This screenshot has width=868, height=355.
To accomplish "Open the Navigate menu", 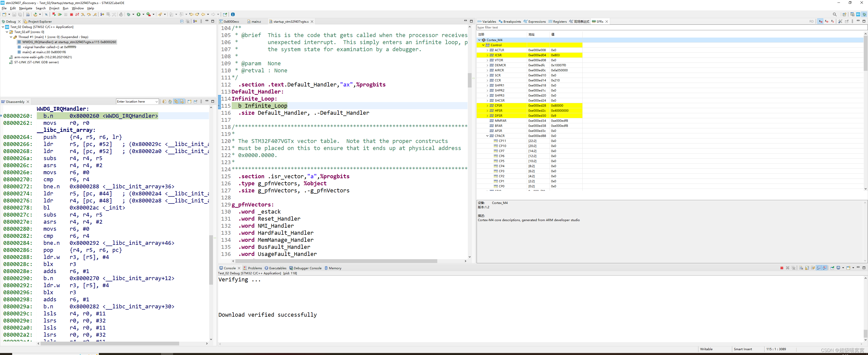I will (x=25, y=8).
